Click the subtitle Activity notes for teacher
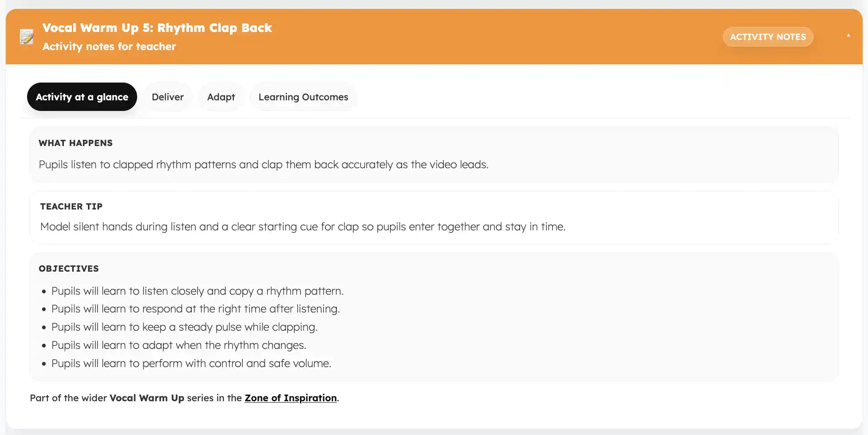Image resolution: width=868 pixels, height=435 pixels. tap(109, 46)
